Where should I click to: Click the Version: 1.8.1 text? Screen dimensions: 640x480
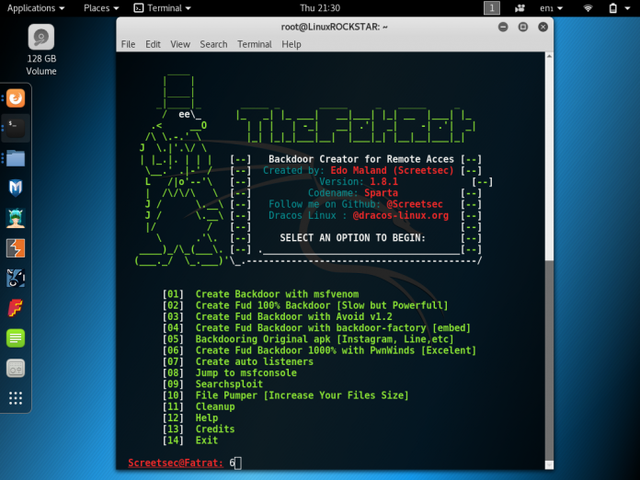click(358, 182)
